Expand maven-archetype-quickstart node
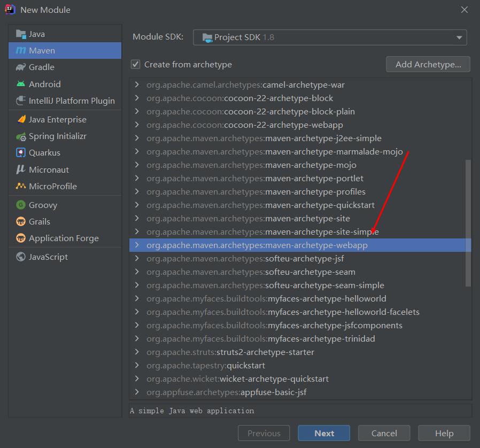 tap(137, 205)
